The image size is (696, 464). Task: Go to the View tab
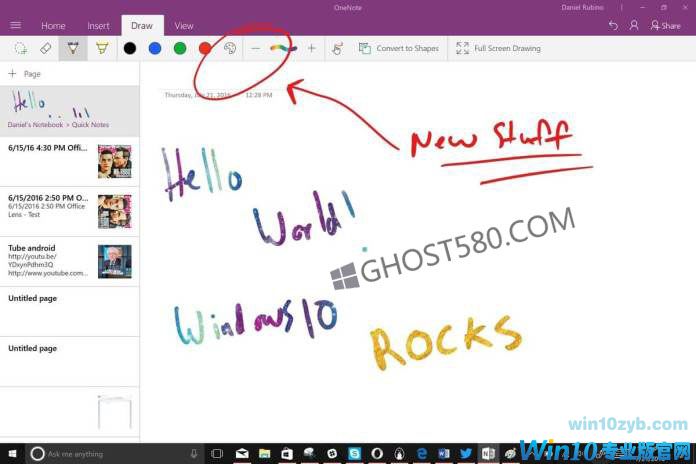click(x=184, y=25)
